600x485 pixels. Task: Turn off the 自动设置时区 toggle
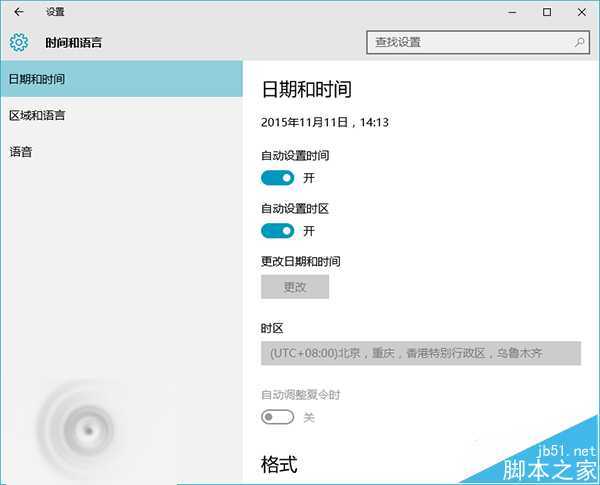[x=277, y=231]
